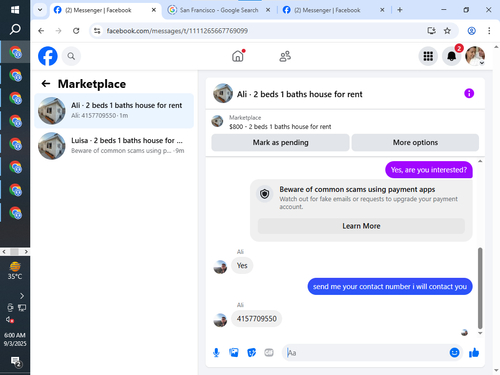Screen dimensions: 500x375
Task: View site information icon in address bar
Action: tap(97, 31)
